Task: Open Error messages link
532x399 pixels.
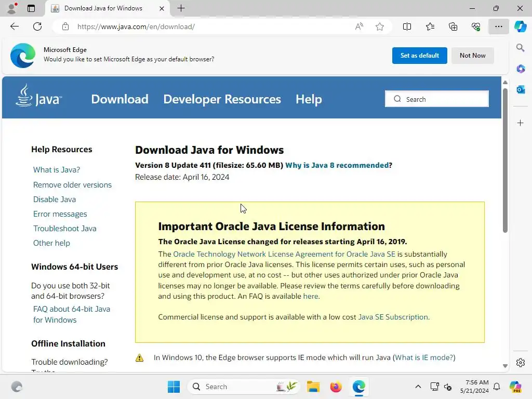Action: tap(60, 214)
